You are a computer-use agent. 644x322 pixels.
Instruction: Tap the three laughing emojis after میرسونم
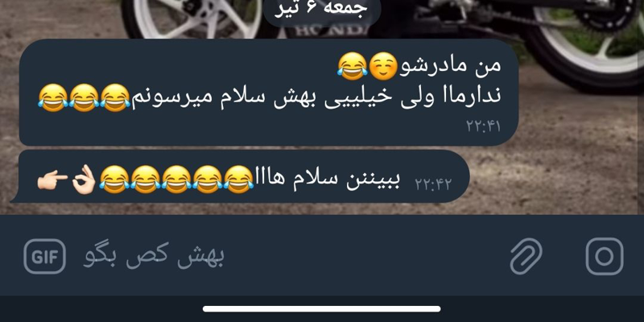[85, 97]
